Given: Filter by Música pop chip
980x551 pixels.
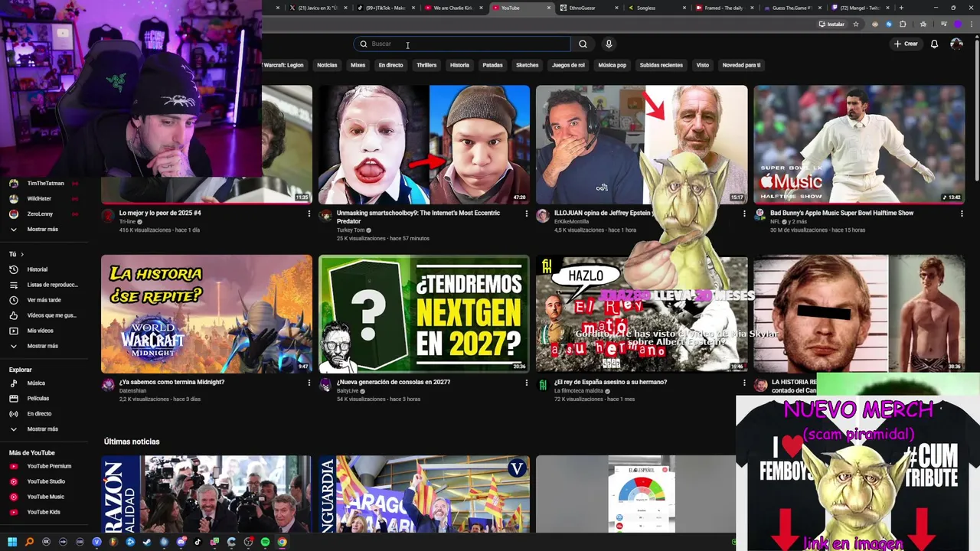Looking at the screenshot, I should tap(612, 65).
